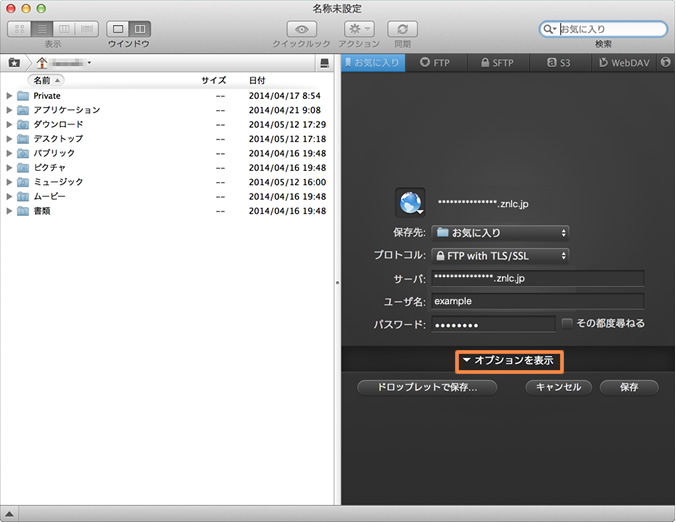Toggle the その都度尋ねる checkbox
The height and width of the screenshot is (523, 676).
tap(567, 323)
